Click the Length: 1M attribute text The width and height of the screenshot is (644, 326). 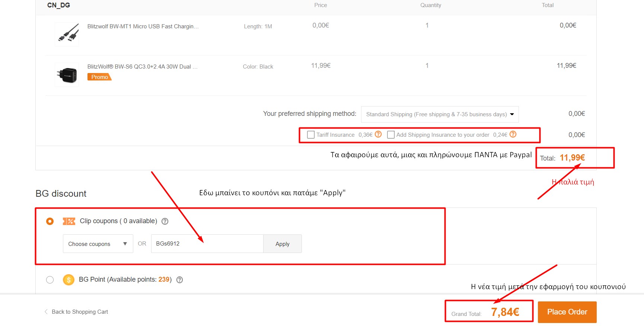[x=258, y=26]
